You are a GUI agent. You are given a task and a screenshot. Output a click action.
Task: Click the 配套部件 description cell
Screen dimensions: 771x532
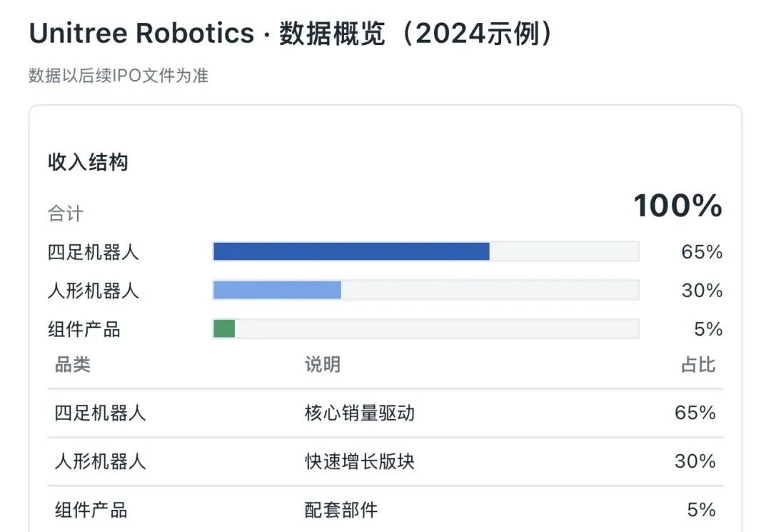coord(341,510)
